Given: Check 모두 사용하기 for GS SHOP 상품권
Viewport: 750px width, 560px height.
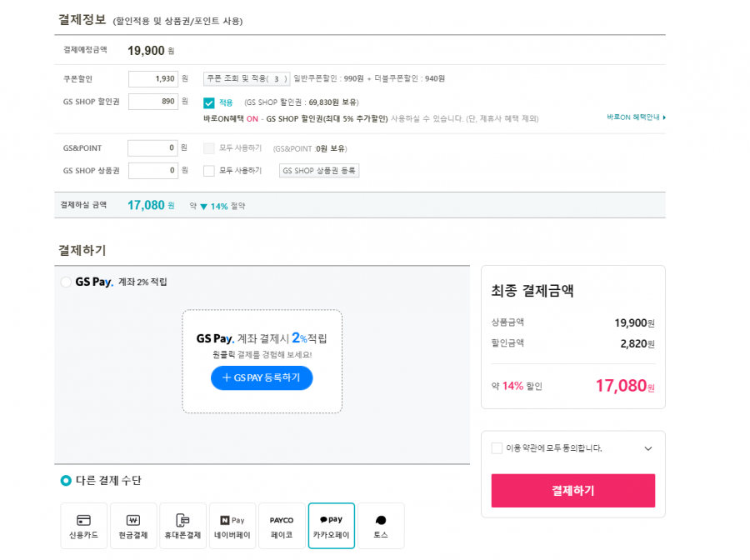Looking at the screenshot, I should pyautogui.click(x=209, y=171).
